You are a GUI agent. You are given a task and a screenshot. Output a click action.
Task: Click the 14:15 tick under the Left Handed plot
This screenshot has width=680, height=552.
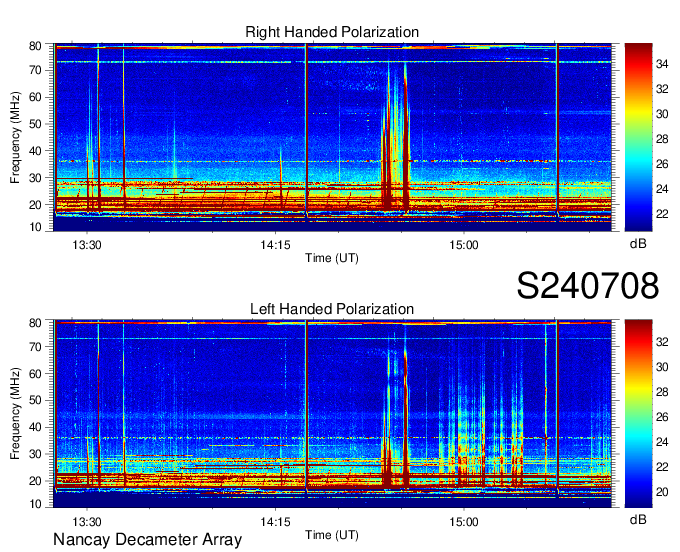(x=275, y=522)
